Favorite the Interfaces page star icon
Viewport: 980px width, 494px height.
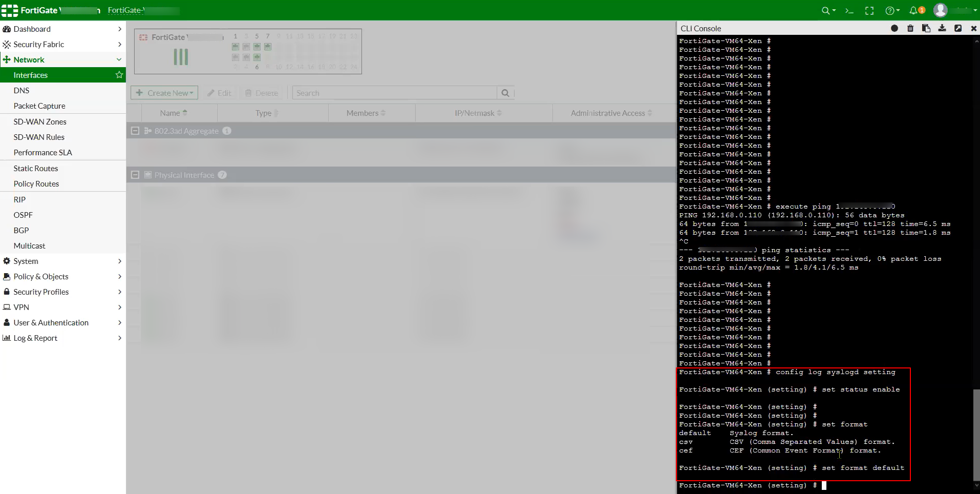119,75
